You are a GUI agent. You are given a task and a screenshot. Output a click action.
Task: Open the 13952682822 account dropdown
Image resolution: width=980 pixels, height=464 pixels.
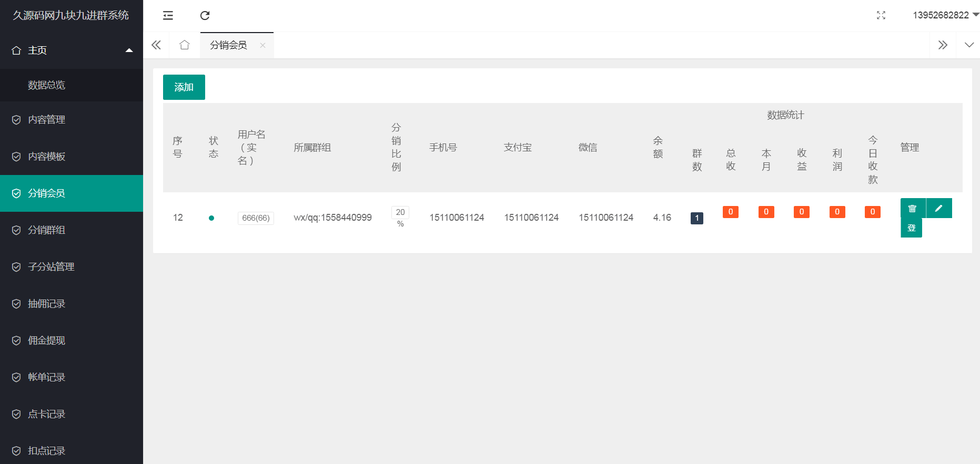click(945, 15)
